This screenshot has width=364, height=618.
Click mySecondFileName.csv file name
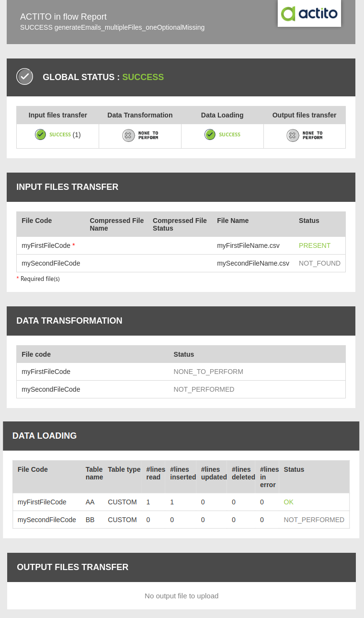point(253,263)
